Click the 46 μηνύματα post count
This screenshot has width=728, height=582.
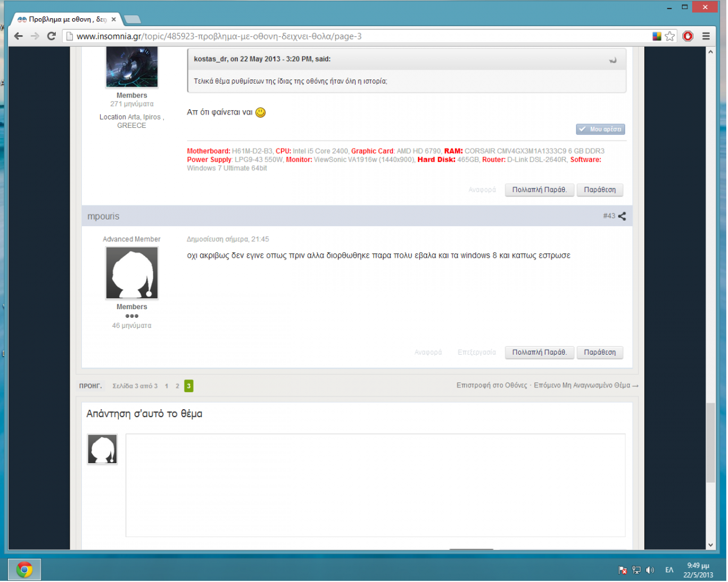click(132, 326)
